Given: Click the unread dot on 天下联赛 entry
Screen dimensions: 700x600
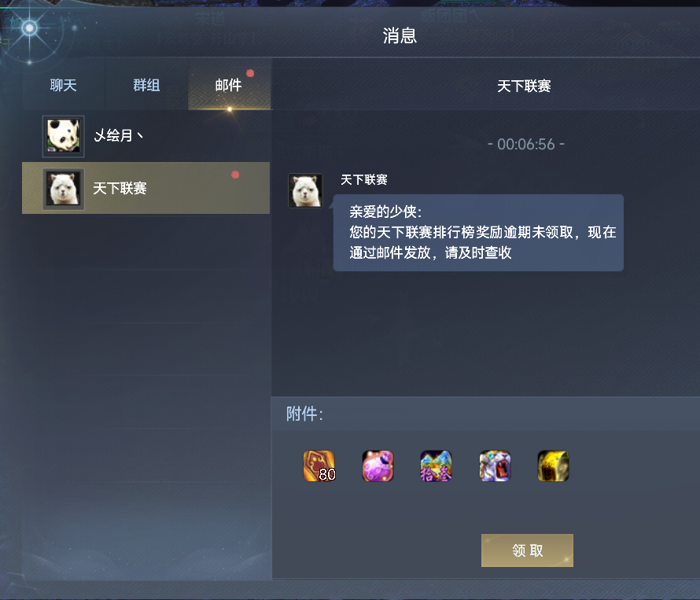Looking at the screenshot, I should (235, 175).
